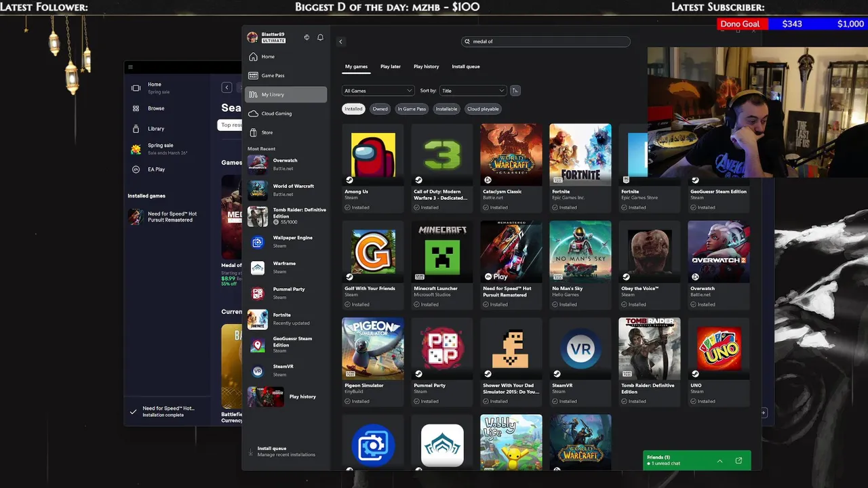Select My Library in the Xbox sidebar
This screenshot has width=868, height=488.
point(285,95)
